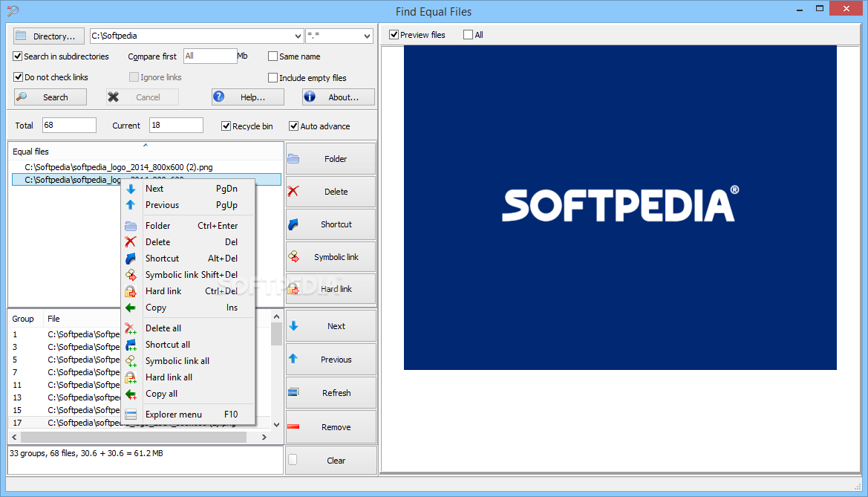Click the question mark icon on Help button
This screenshot has height=497, width=868.
219,97
